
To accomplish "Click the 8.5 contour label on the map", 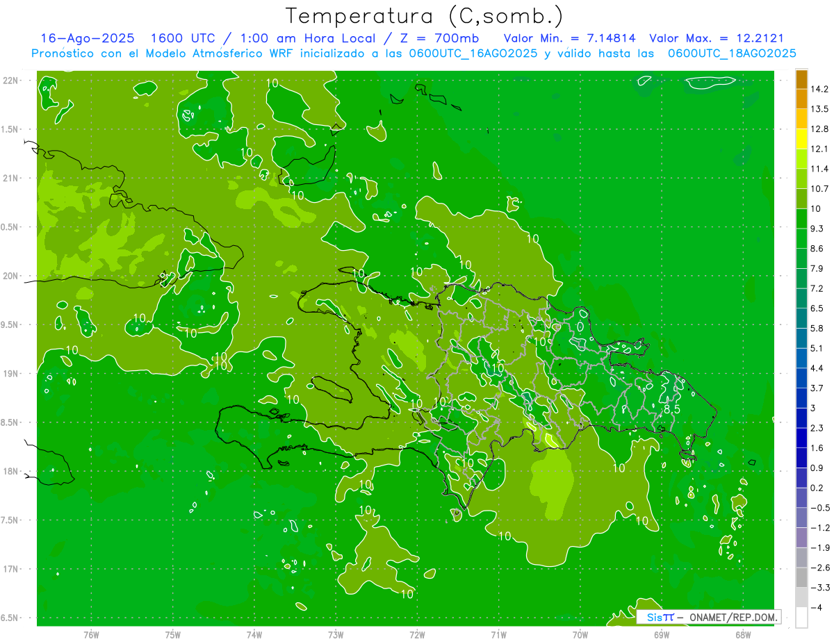I will click(x=672, y=409).
